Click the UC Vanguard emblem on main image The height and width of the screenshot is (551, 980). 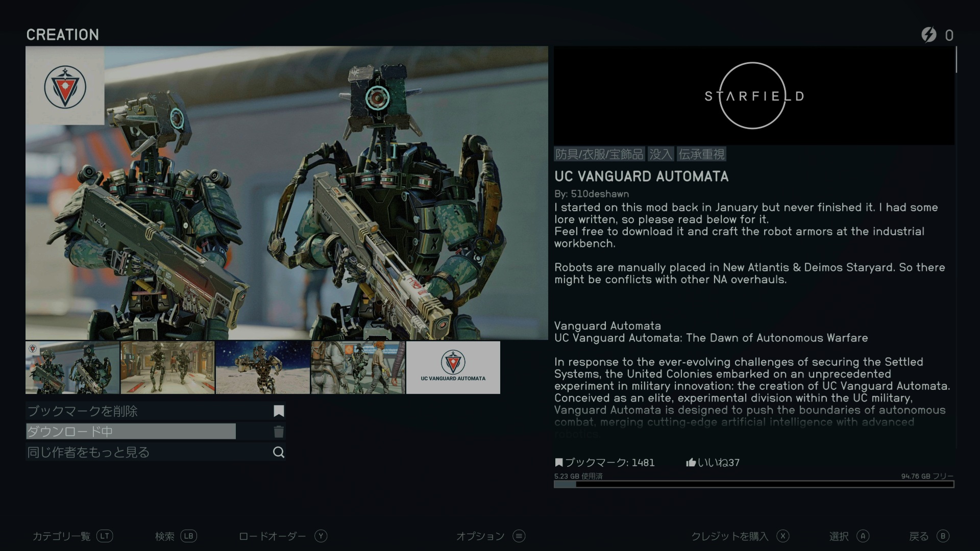(x=65, y=87)
